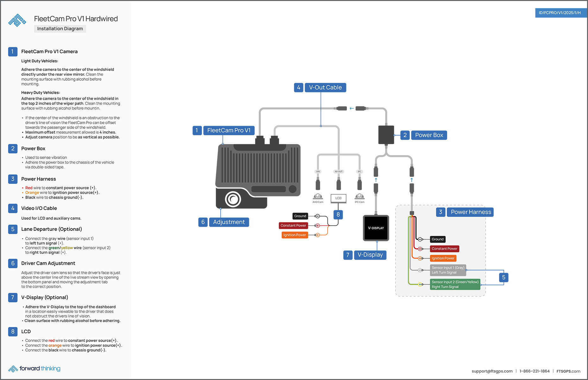This screenshot has height=380, width=588.
Task: Click the IPC Cam dome icon
Action: (x=359, y=196)
